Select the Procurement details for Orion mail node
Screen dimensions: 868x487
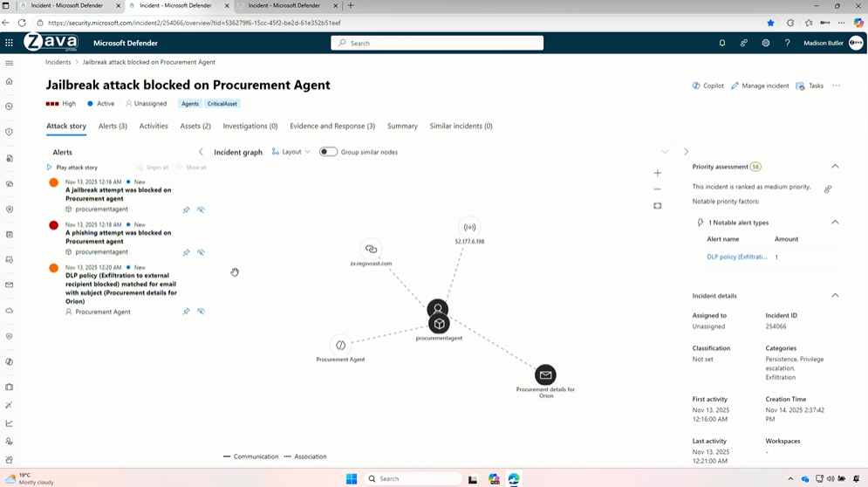545,375
